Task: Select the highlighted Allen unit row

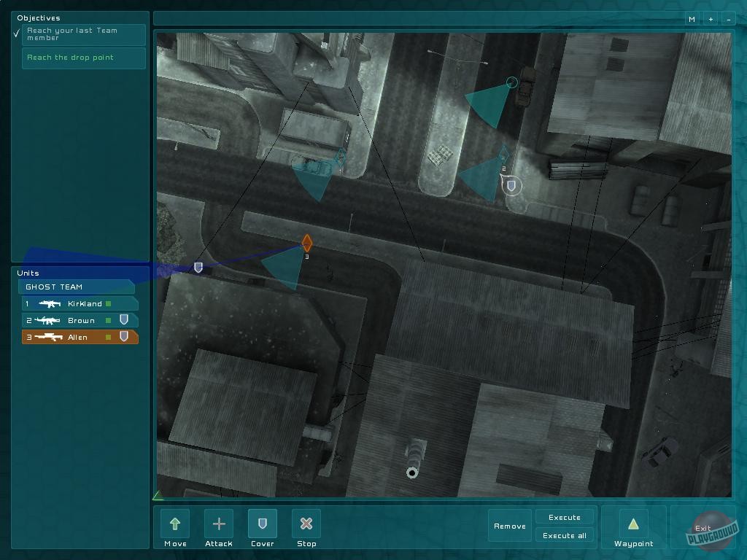Action: [x=79, y=337]
